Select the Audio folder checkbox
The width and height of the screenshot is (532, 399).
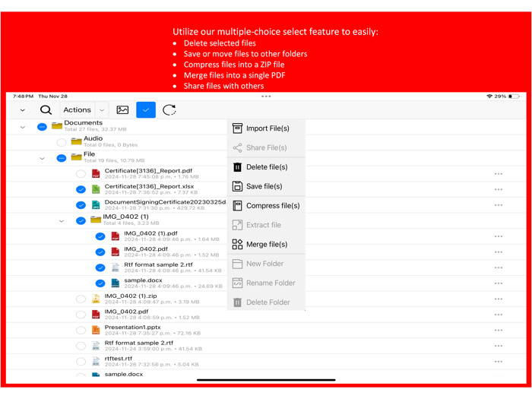(x=62, y=143)
